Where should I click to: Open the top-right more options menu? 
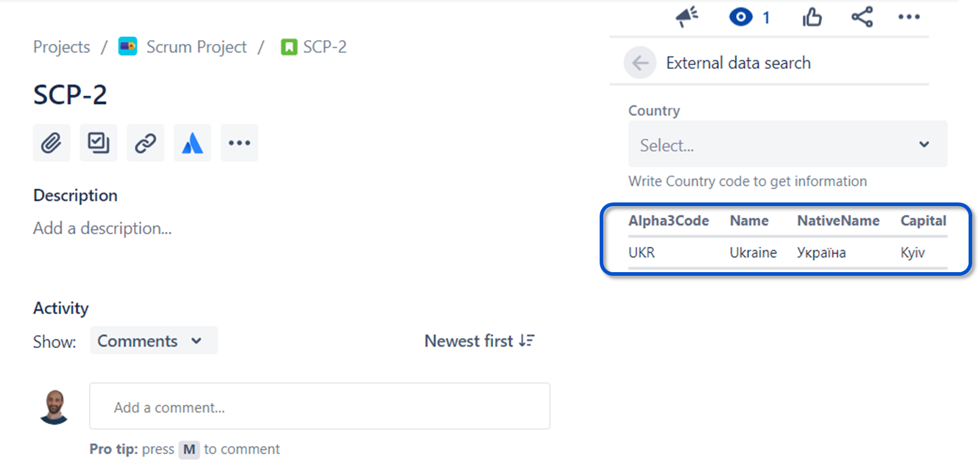click(x=909, y=17)
